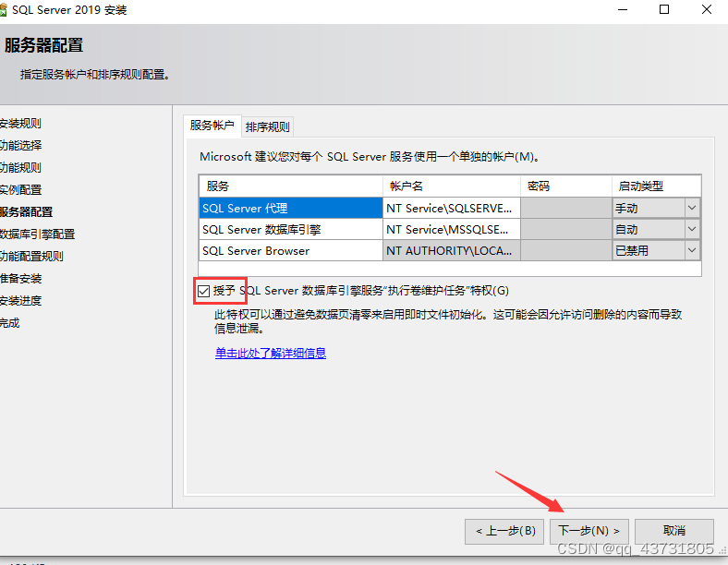
Task: Click the 帐户名 column header
Action: (451, 186)
